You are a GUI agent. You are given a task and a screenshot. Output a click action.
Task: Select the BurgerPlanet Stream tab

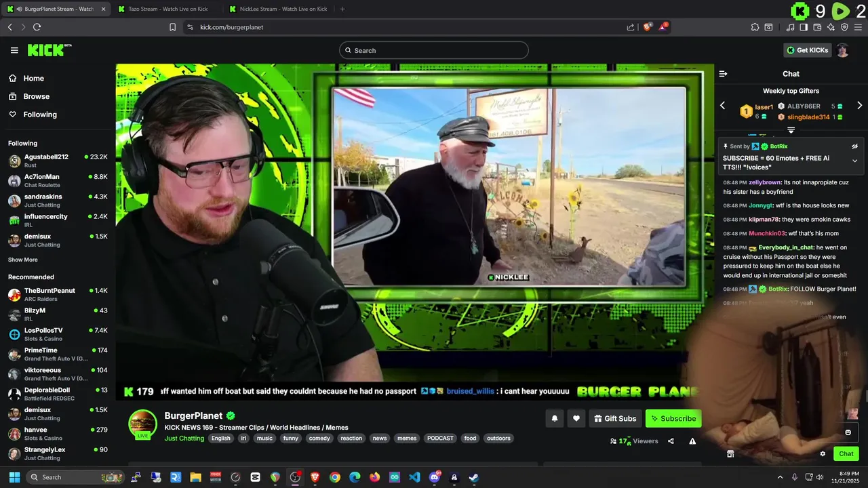(57, 9)
